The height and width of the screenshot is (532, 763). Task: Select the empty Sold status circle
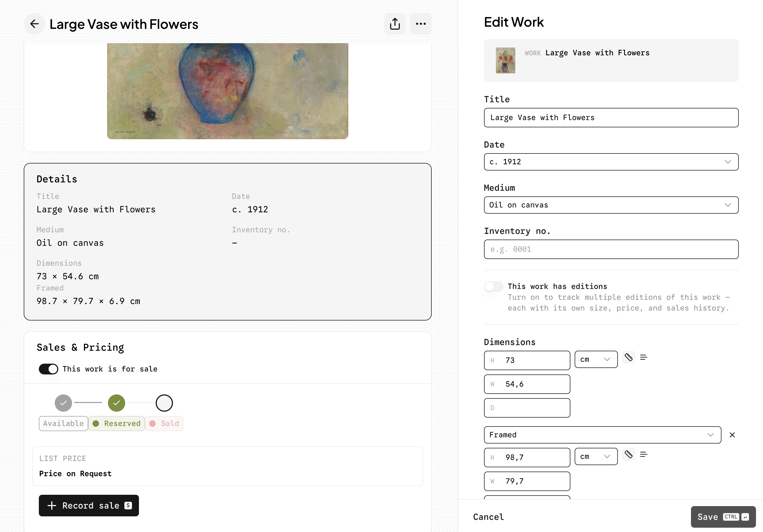(164, 403)
